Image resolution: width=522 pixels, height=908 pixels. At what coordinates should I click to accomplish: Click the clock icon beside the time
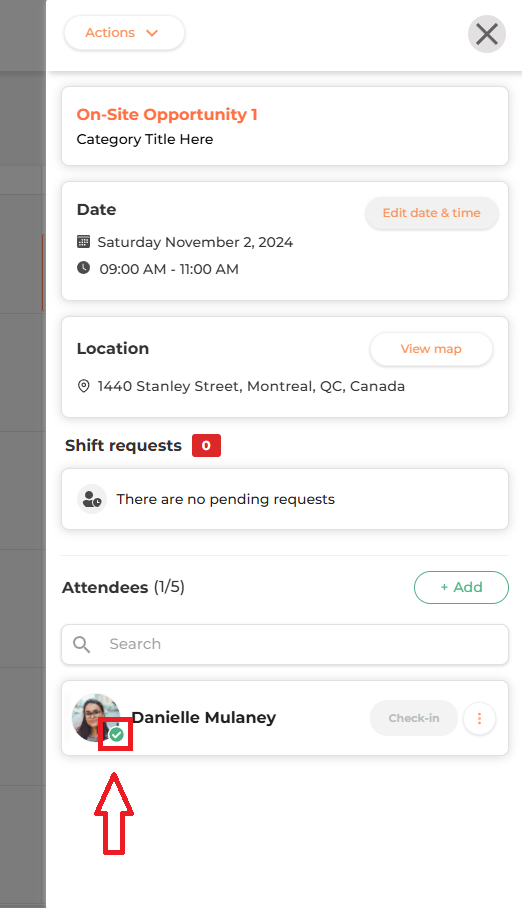pyautogui.click(x=83, y=268)
